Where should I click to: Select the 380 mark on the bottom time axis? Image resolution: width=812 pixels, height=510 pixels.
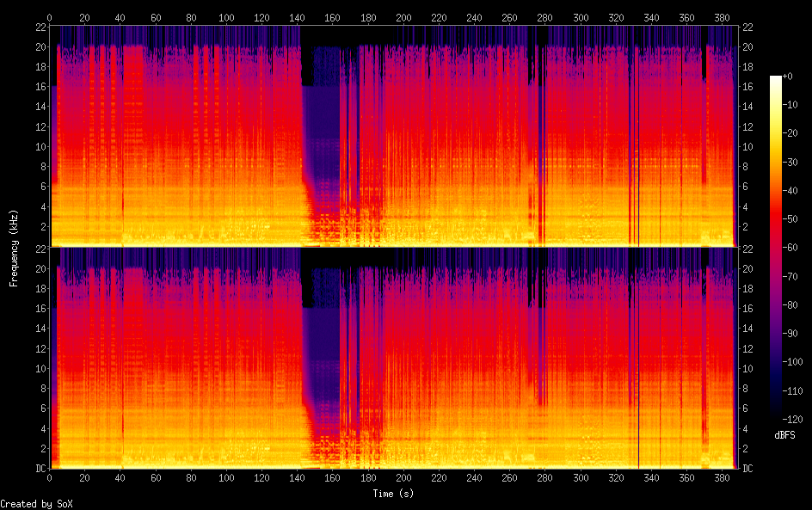pyautogui.click(x=721, y=477)
